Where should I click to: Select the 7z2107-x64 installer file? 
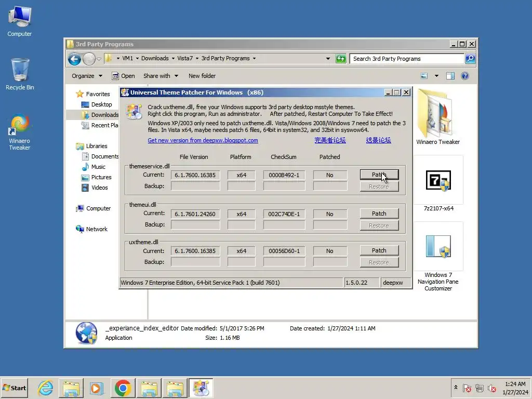pos(438,183)
